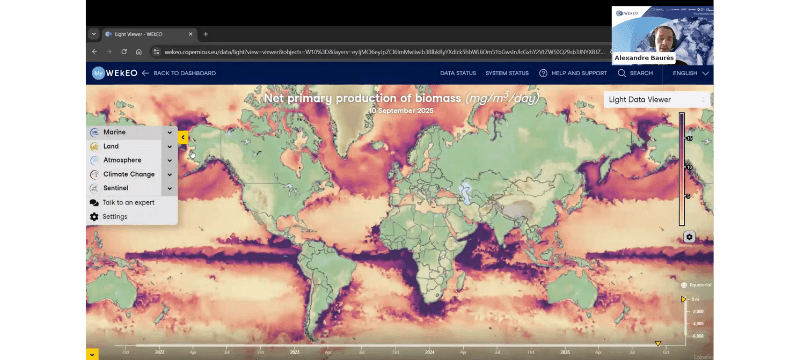Click the Land category icon
The width and height of the screenshot is (800, 360).
click(x=94, y=146)
